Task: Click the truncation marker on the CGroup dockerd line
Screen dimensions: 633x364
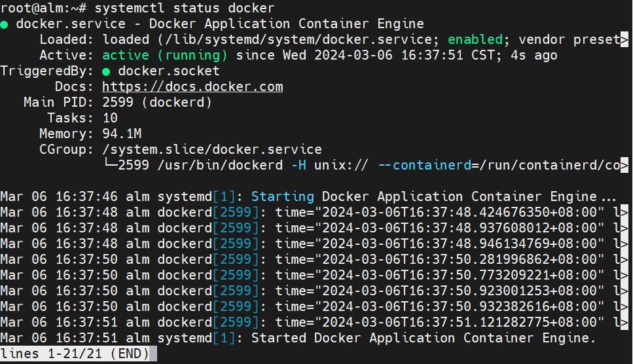Action: 624,166
